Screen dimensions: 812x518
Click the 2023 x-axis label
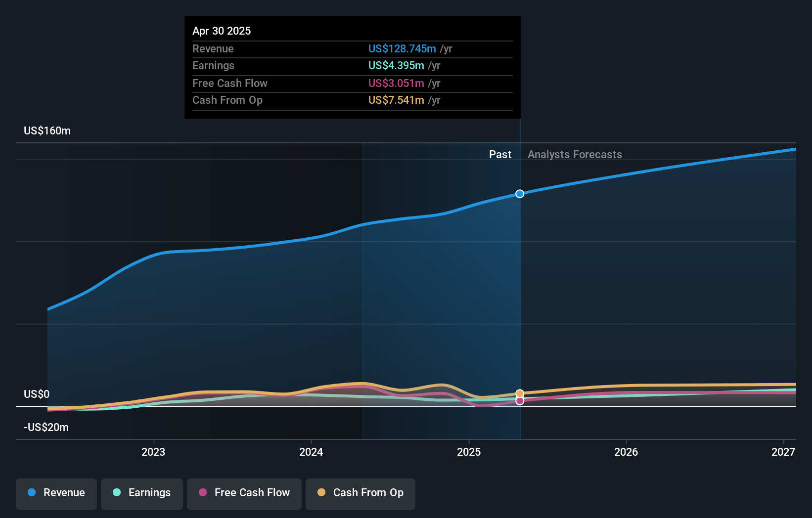point(153,452)
